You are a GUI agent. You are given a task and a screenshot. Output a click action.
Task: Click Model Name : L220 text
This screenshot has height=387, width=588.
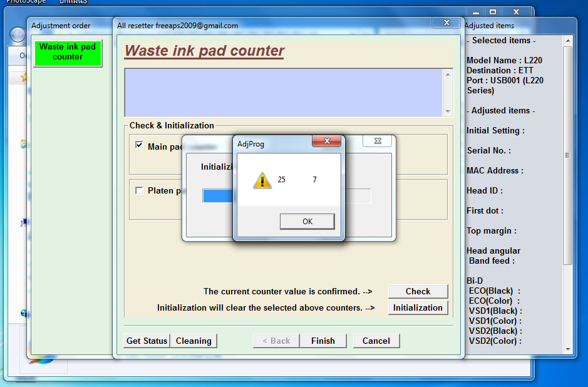click(504, 60)
